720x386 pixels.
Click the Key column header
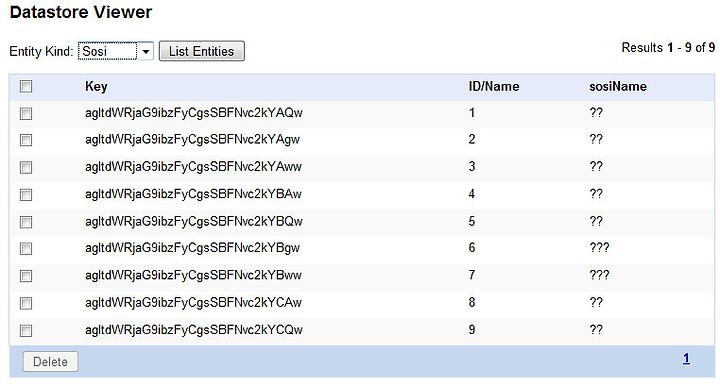click(96, 86)
